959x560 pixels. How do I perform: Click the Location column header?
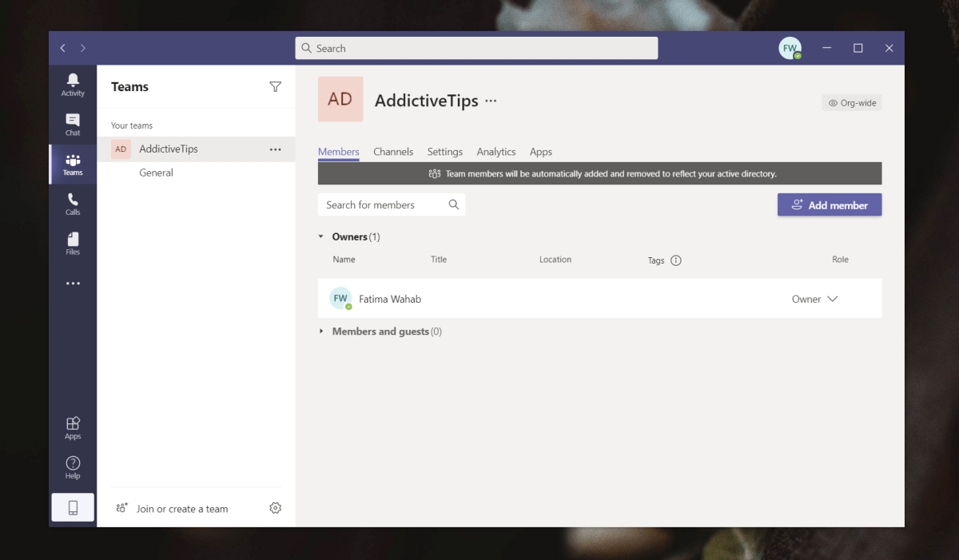click(x=555, y=260)
